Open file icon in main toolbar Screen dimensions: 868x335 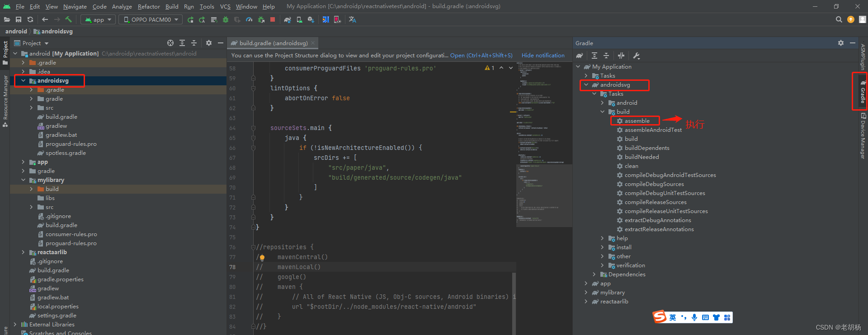tap(7, 19)
